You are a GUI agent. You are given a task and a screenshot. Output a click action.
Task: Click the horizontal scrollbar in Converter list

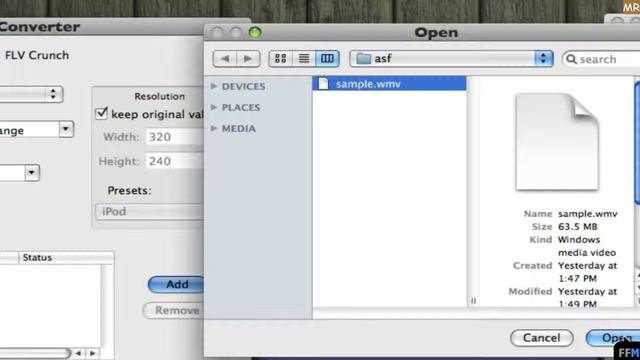(x=35, y=353)
